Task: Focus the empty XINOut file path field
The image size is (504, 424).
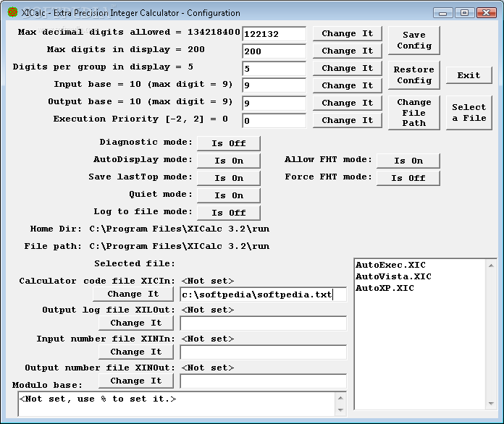Action: [264, 381]
